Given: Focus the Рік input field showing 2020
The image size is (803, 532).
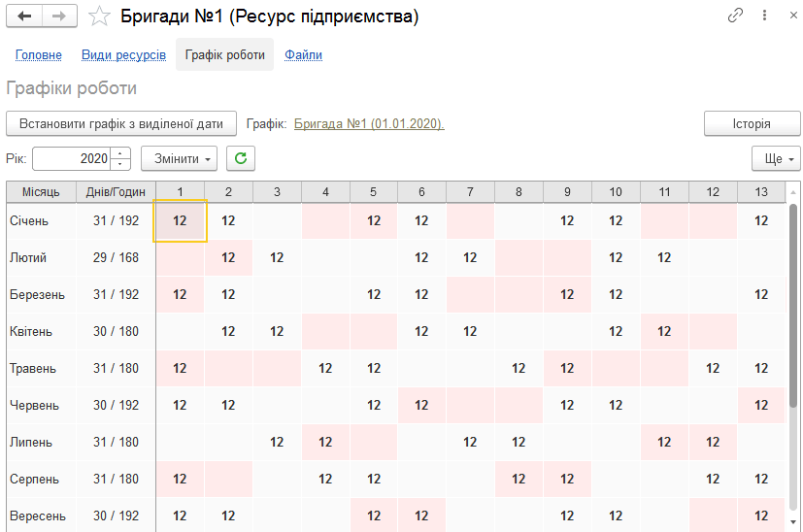Looking at the screenshot, I should tap(72, 158).
